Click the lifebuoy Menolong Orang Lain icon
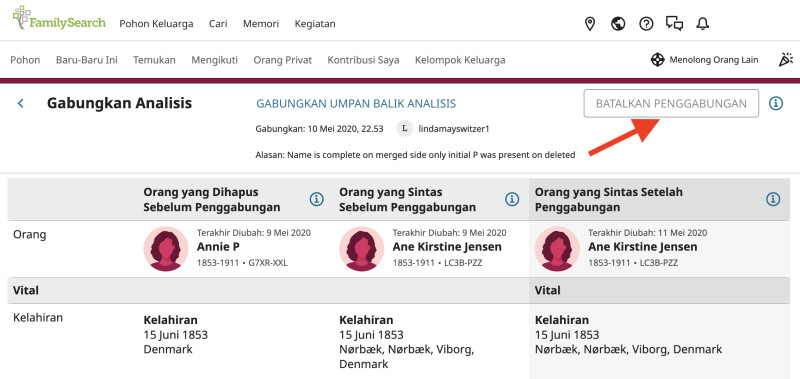 click(657, 60)
